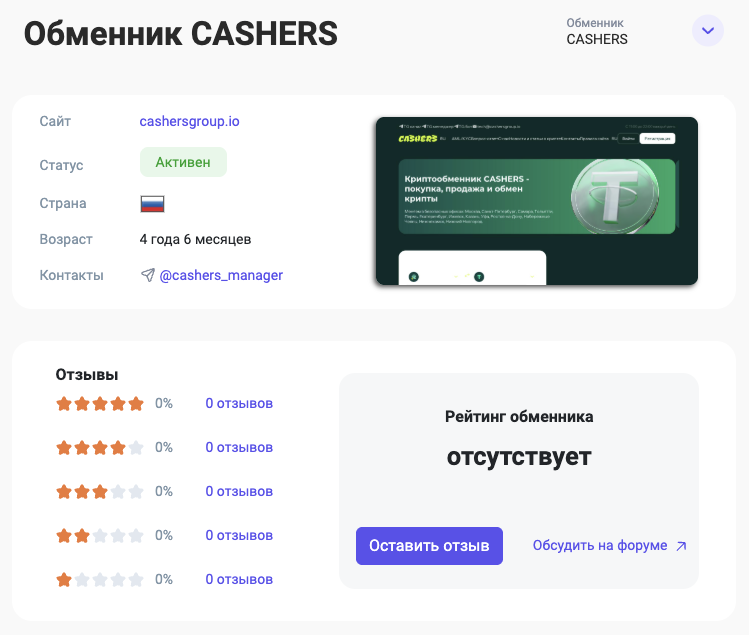Click the two-star rating row icons

coord(100,536)
